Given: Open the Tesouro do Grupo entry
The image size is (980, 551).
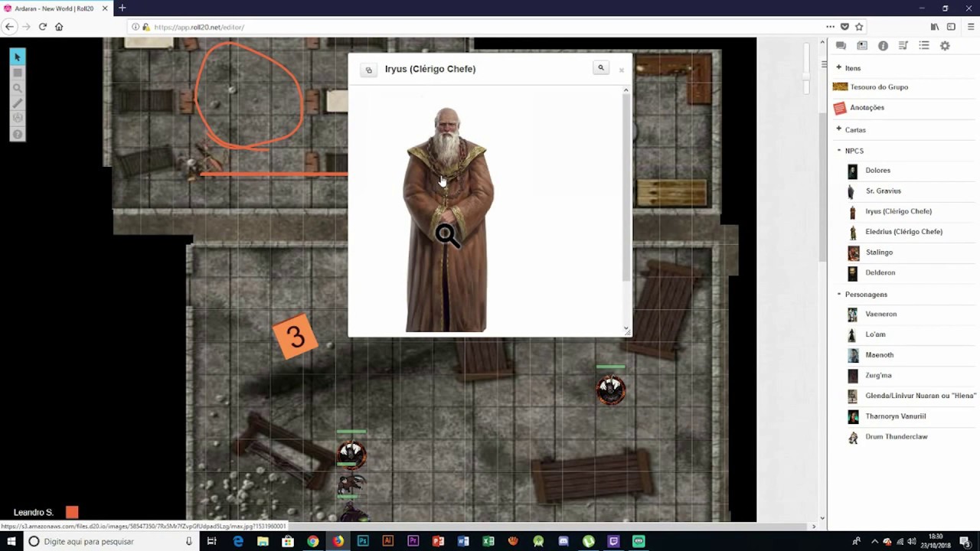Looking at the screenshot, I should pyautogui.click(x=879, y=87).
